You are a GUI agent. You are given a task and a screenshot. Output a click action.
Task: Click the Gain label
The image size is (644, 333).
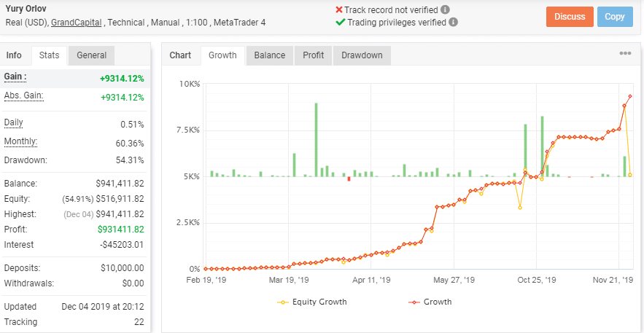pyautogui.click(x=15, y=77)
